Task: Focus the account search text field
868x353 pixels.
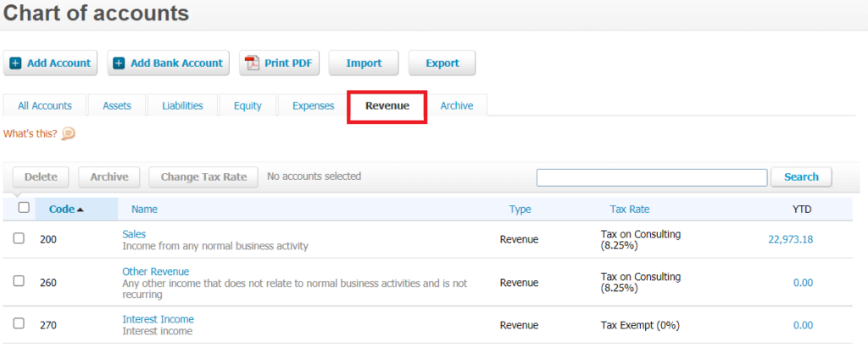Action: pos(652,176)
